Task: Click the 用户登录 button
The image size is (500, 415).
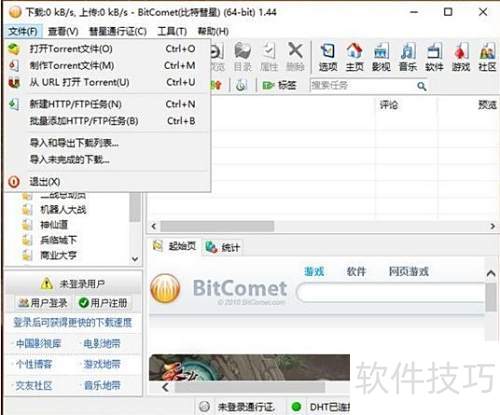Action: click(43, 303)
